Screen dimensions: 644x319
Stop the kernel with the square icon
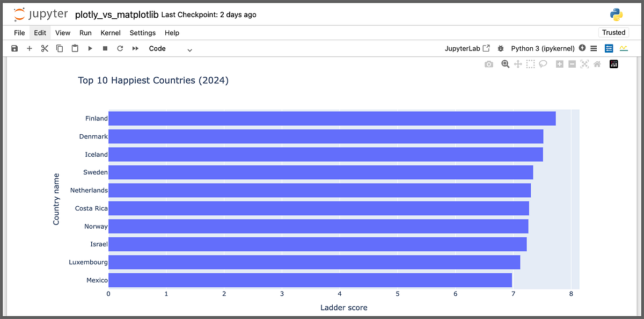point(105,48)
